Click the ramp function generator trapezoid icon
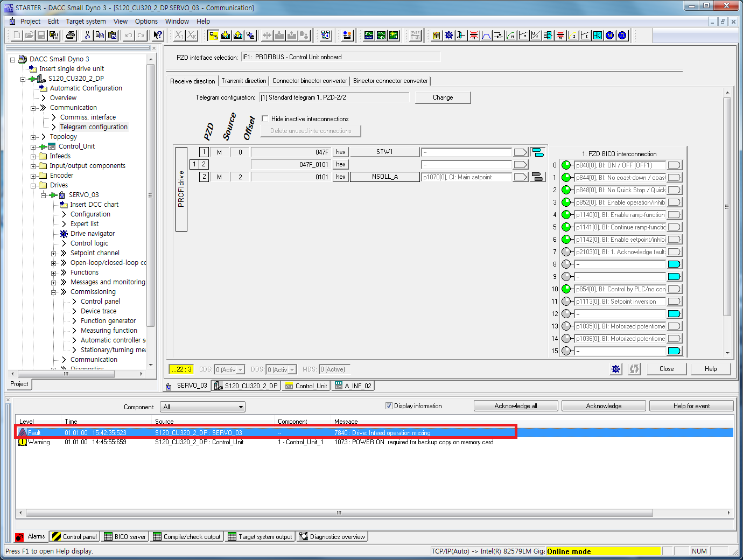Screen dimensions: 743x560 tap(486, 36)
